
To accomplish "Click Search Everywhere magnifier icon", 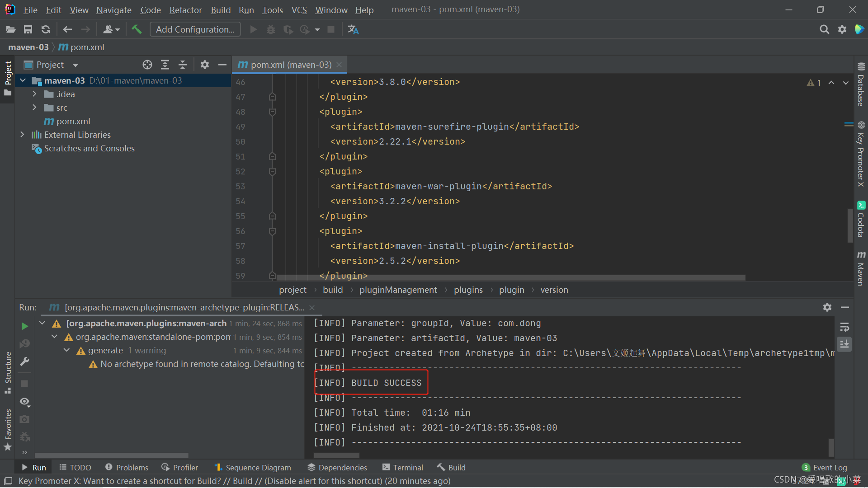I will (x=824, y=29).
